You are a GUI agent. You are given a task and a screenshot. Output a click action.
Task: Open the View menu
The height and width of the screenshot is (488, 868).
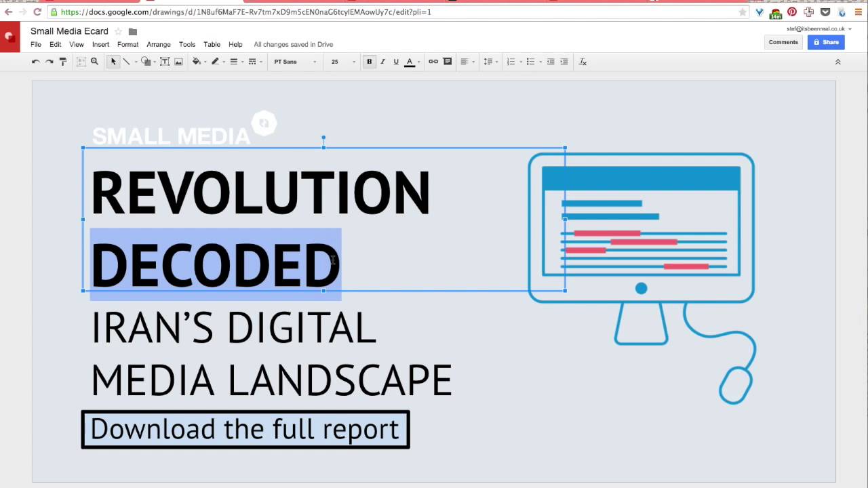point(77,44)
